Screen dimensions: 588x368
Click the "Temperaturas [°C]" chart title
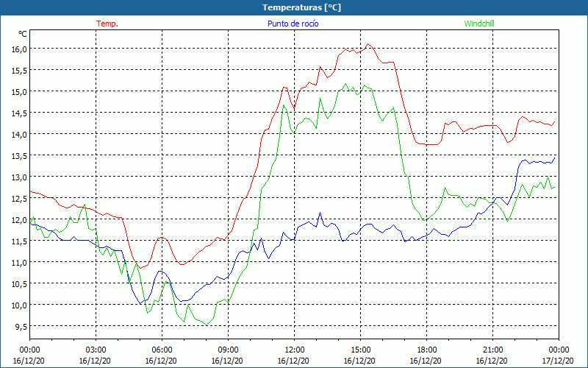tap(301, 7)
